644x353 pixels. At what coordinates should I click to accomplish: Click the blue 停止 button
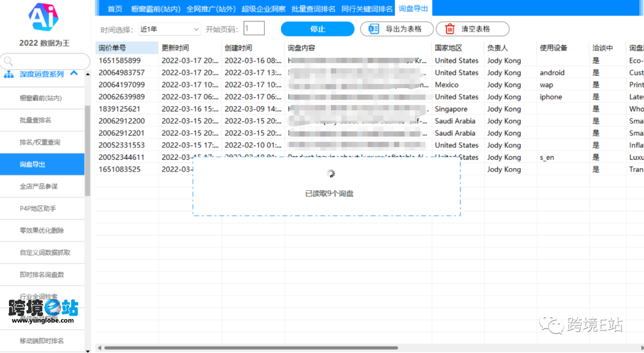[317, 29]
